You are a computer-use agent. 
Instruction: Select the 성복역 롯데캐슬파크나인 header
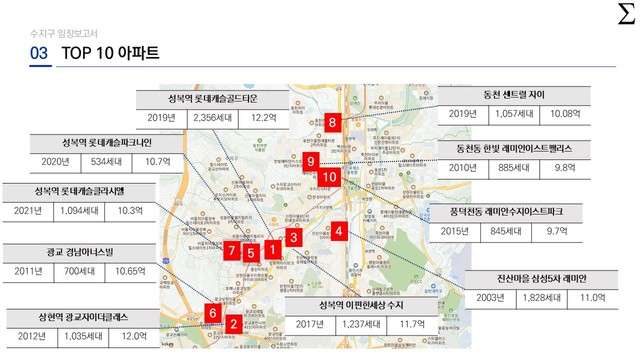point(106,143)
